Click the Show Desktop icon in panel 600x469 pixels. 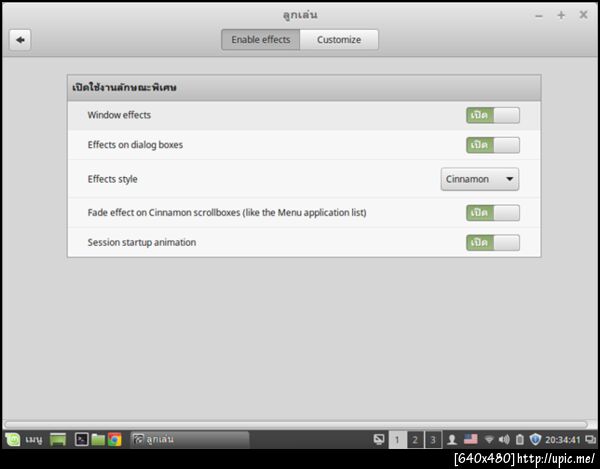point(58,440)
